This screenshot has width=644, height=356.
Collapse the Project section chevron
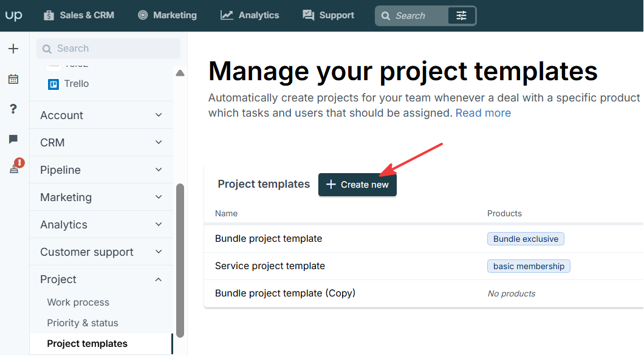click(159, 279)
